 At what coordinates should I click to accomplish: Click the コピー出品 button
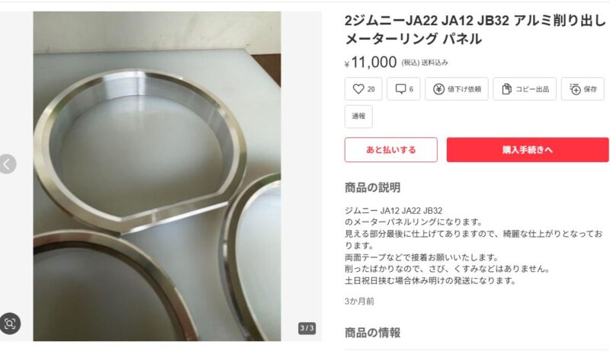(x=525, y=89)
